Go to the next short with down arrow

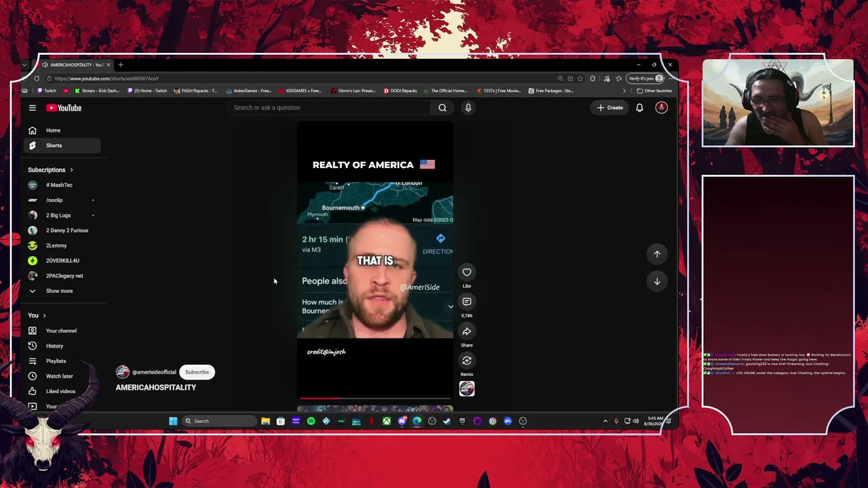click(656, 281)
